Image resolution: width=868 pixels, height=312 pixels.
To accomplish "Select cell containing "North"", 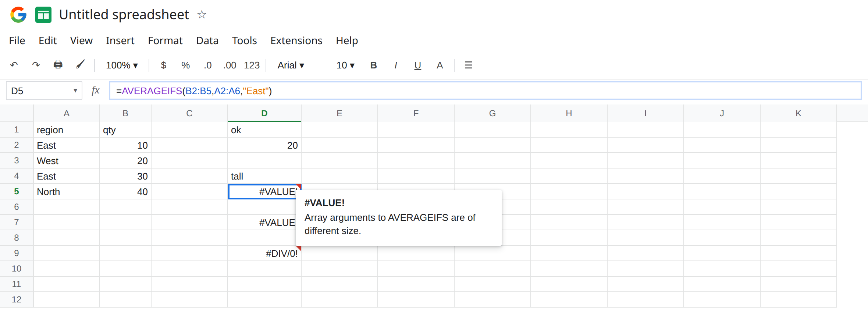I will 67,192.
